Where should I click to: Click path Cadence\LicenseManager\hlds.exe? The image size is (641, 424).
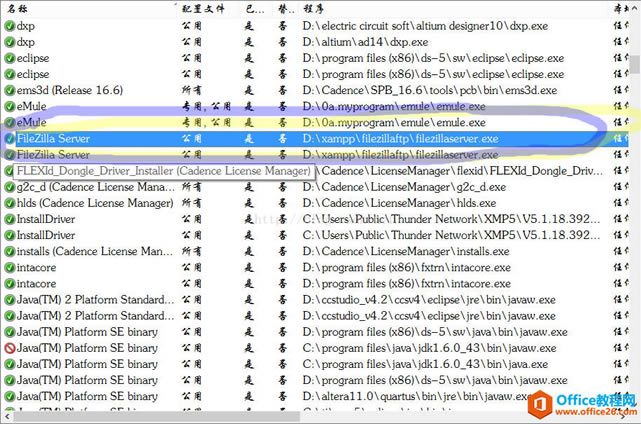coord(399,203)
